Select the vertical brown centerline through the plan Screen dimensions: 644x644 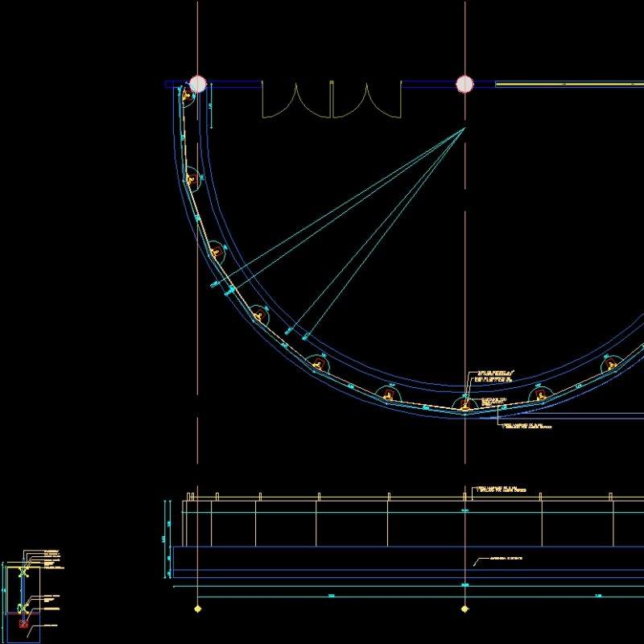click(464, 242)
